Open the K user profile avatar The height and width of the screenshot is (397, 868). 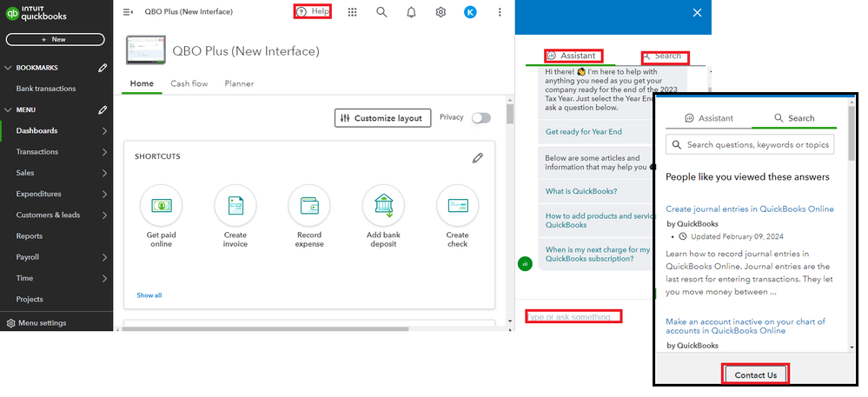tap(470, 12)
